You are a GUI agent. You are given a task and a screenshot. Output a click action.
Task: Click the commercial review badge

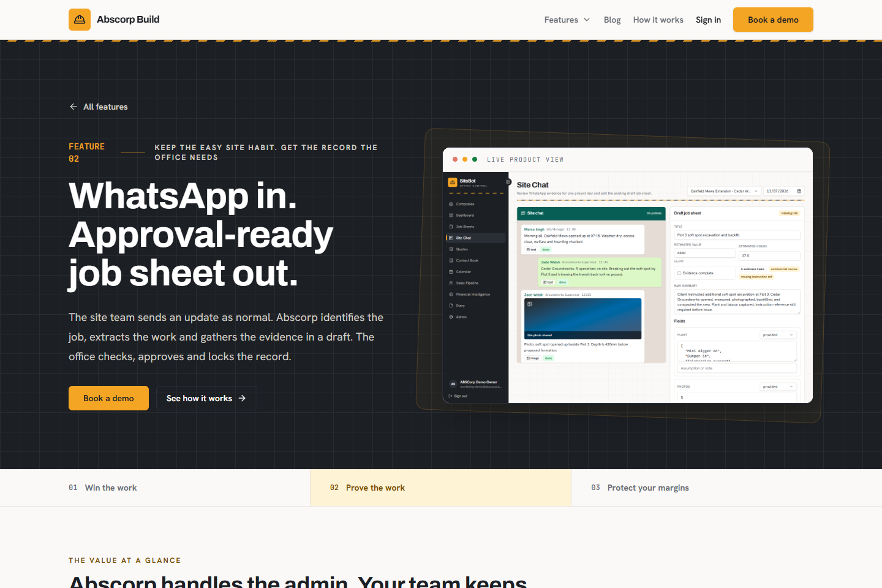pos(784,269)
